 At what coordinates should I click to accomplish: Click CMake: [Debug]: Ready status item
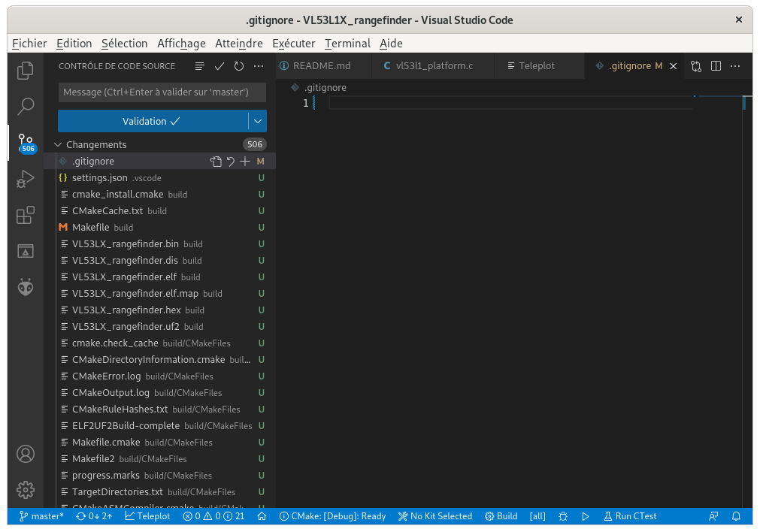click(333, 516)
